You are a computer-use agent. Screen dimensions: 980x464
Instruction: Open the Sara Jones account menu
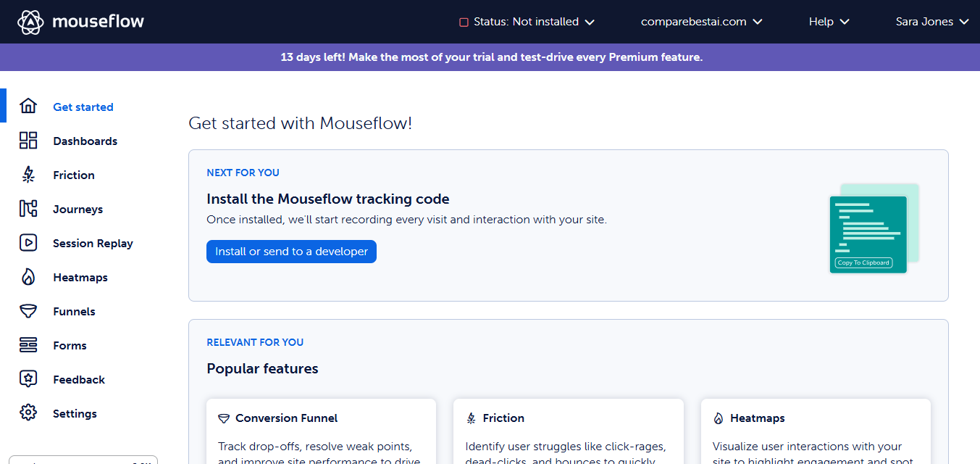click(932, 22)
